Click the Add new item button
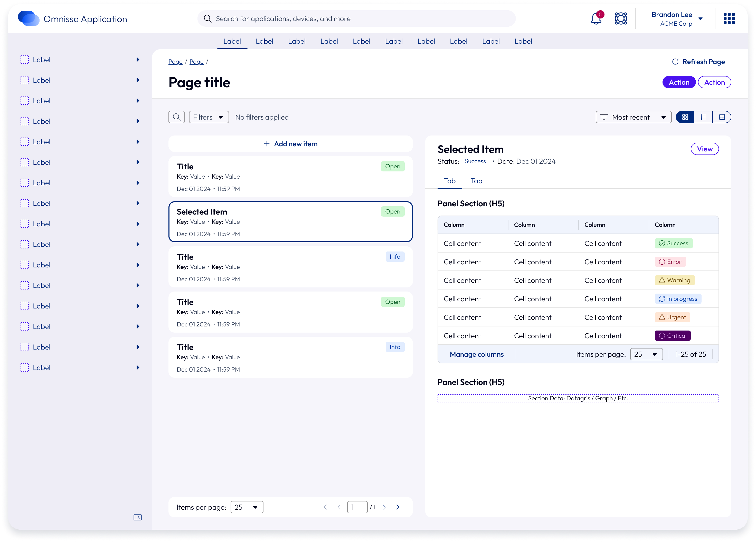The width and height of the screenshot is (756, 542). pos(290,143)
